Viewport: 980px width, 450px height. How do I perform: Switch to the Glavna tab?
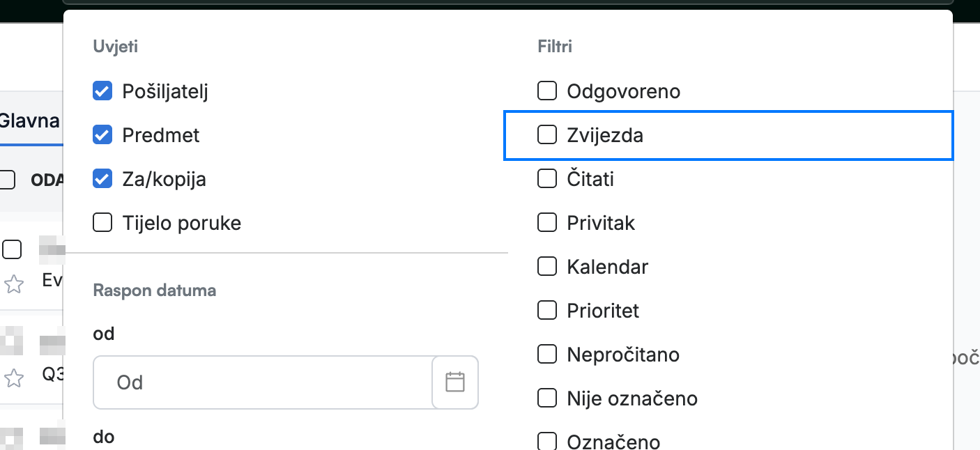pyautogui.click(x=30, y=121)
